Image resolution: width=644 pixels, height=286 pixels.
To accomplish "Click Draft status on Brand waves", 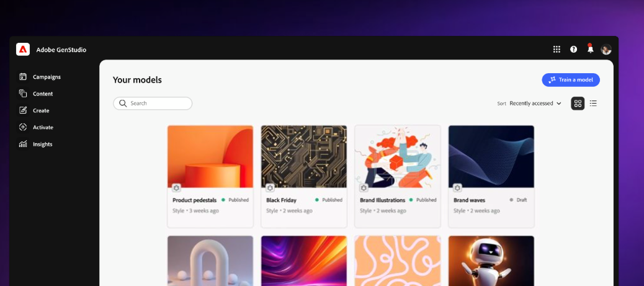I will (x=518, y=200).
